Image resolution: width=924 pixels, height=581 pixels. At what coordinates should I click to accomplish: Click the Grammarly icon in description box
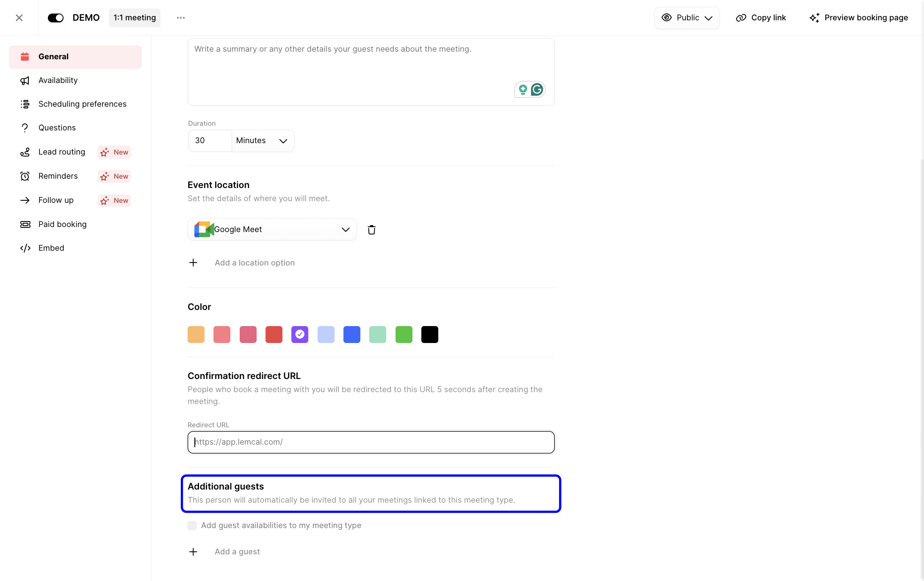point(537,89)
